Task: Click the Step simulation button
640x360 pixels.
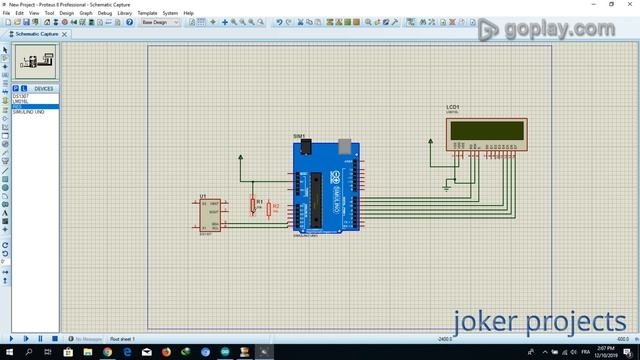Action: point(26,339)
